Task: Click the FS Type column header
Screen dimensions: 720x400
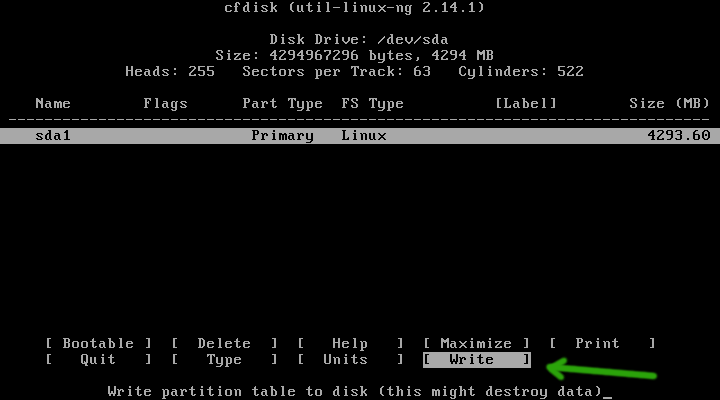Action: 372,104
